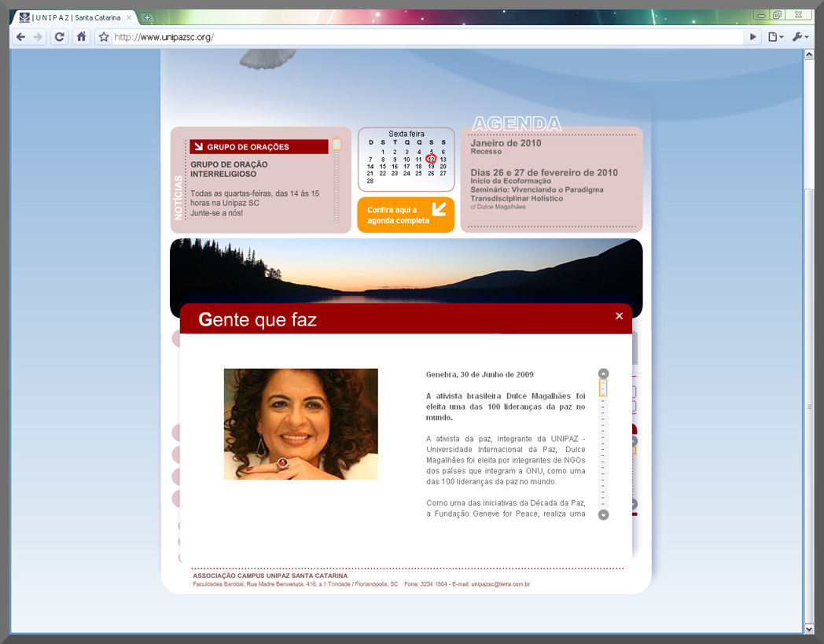The width and height of the screenshot is (824, 644).
Task: Click the 'Confira aqui a agenda completa' button
Action: pyautogui.click(x=406, y=215)
